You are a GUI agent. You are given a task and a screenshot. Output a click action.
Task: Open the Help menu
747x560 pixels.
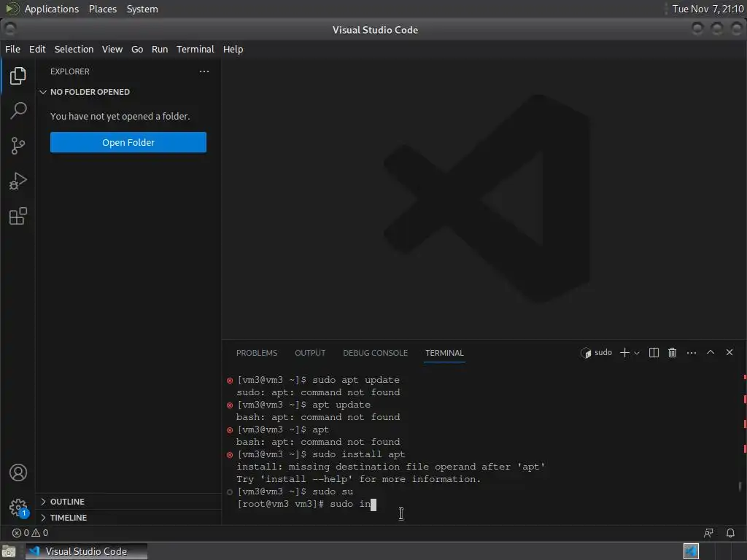click(233, 49)
